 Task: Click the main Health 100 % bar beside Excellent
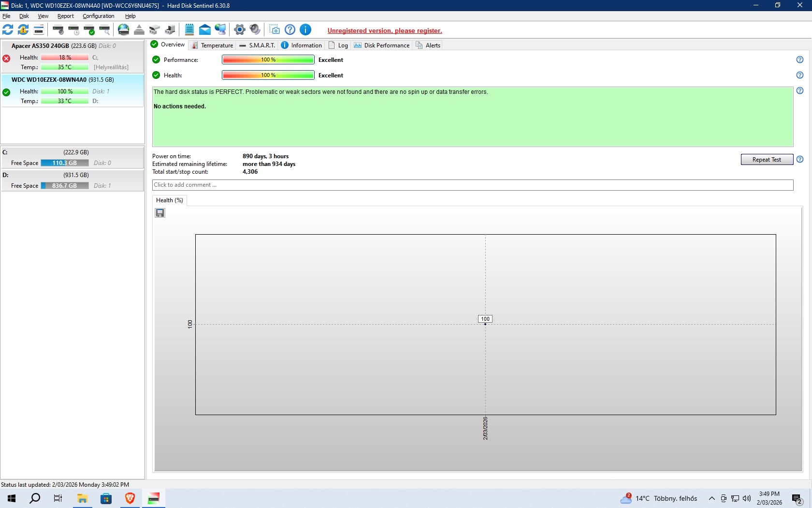268,75
